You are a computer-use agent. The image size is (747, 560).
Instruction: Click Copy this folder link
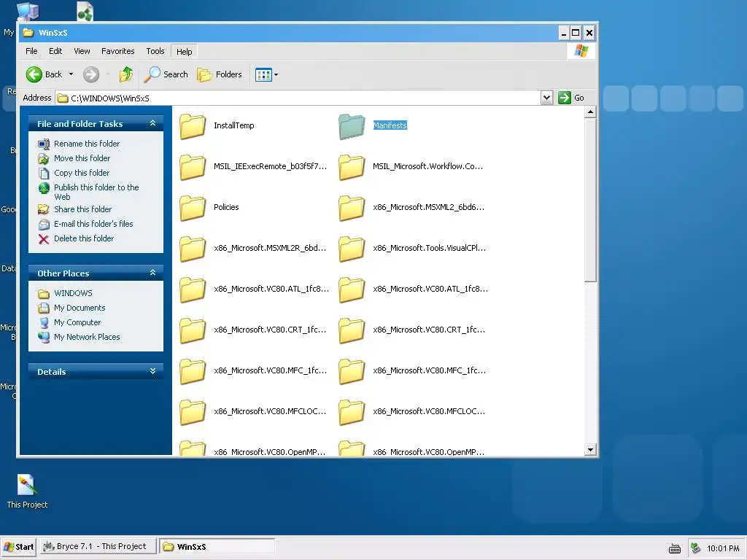click(x=82, y=173)
